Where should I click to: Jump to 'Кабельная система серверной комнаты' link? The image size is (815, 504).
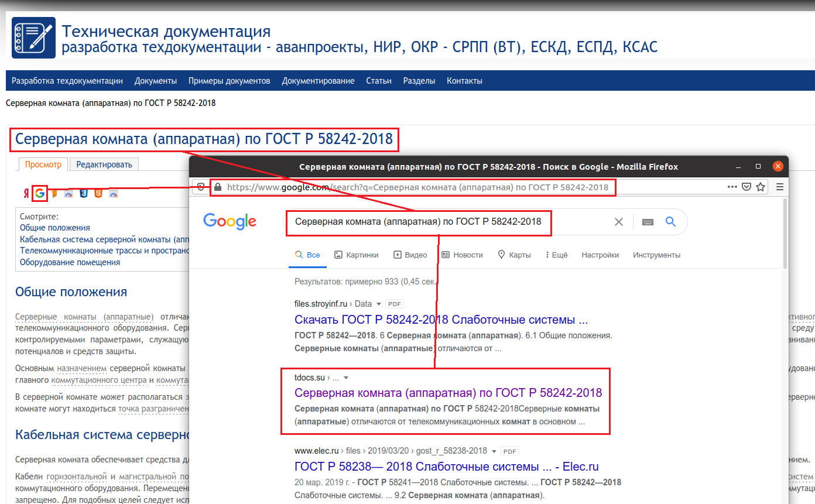(x=104, y=239)
